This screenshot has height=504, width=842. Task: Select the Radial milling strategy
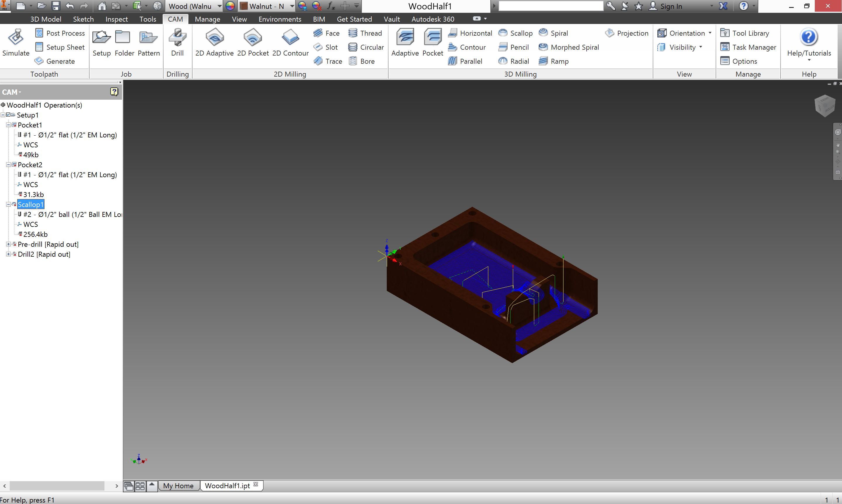click(x=514, y=61)
